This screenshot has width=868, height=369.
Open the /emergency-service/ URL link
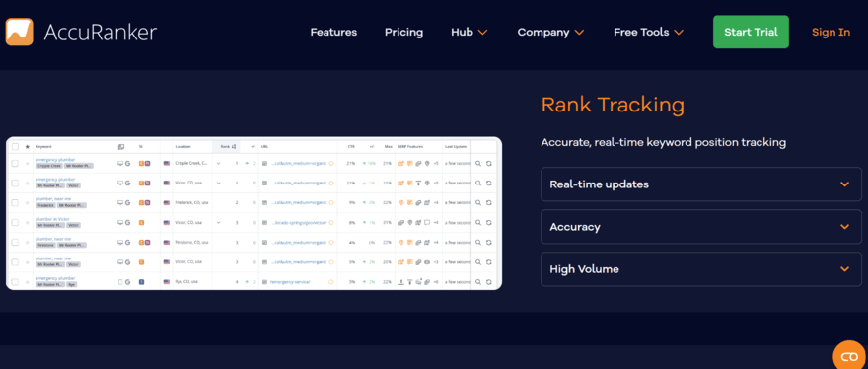point(290,282)
